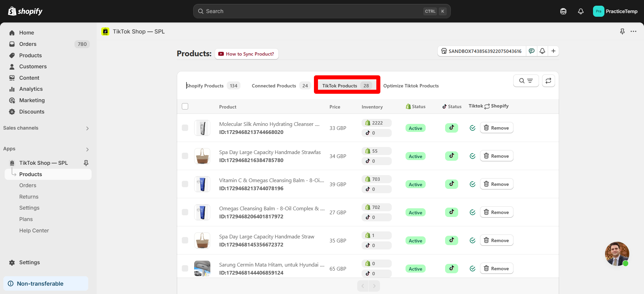644x294 pixels.
Task: Open the PracticeTemp account menu
Action: (x=615, y=11)
